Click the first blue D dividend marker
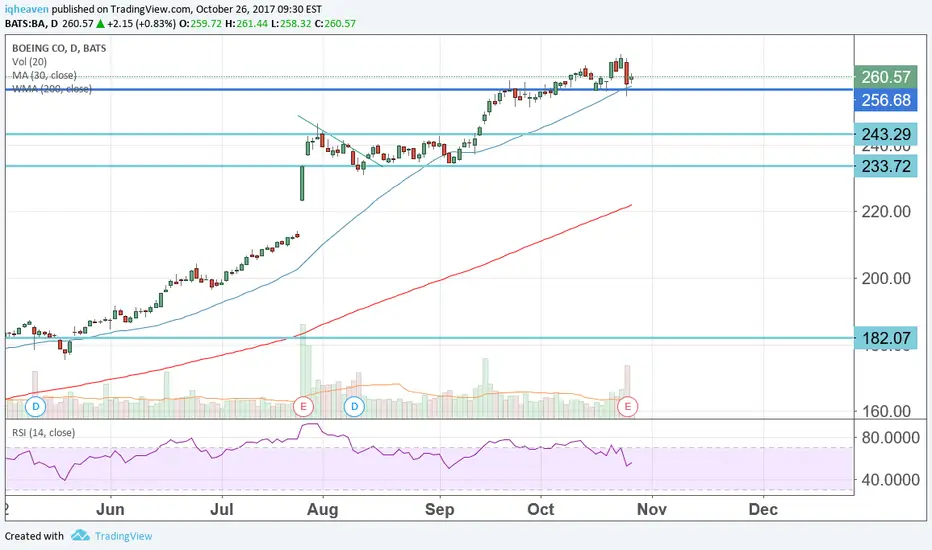Image resolution: width=932 pixels, height=550 pixels. point(36,407)
